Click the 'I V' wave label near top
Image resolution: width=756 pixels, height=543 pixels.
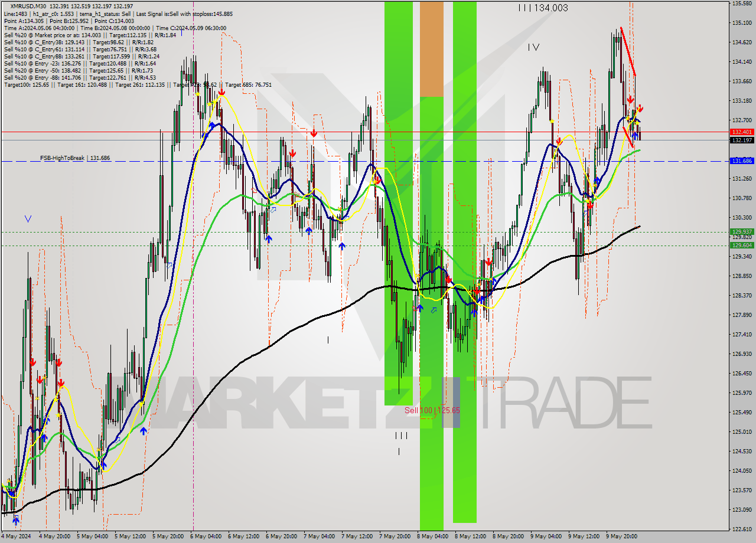[x=533, y=47]
